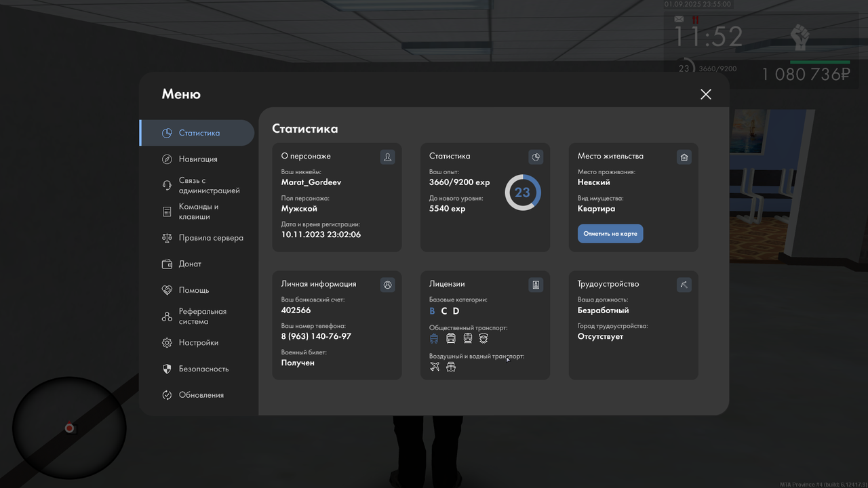Click the Общественный транспорт label
Image resolution: width=868 pixels, height=488 pixels.
468,328
